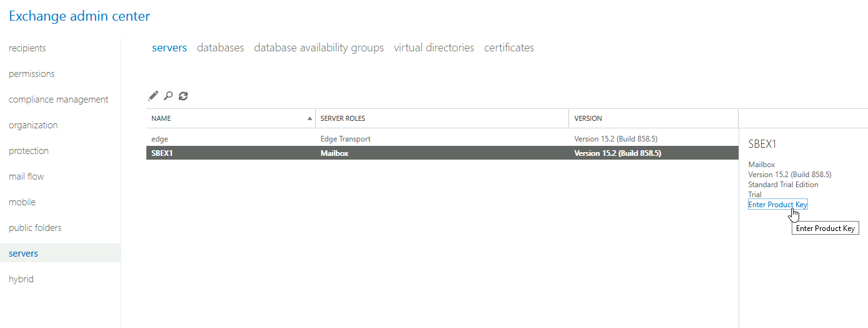Click the pencil edit icon

click(x=153, y=96)
